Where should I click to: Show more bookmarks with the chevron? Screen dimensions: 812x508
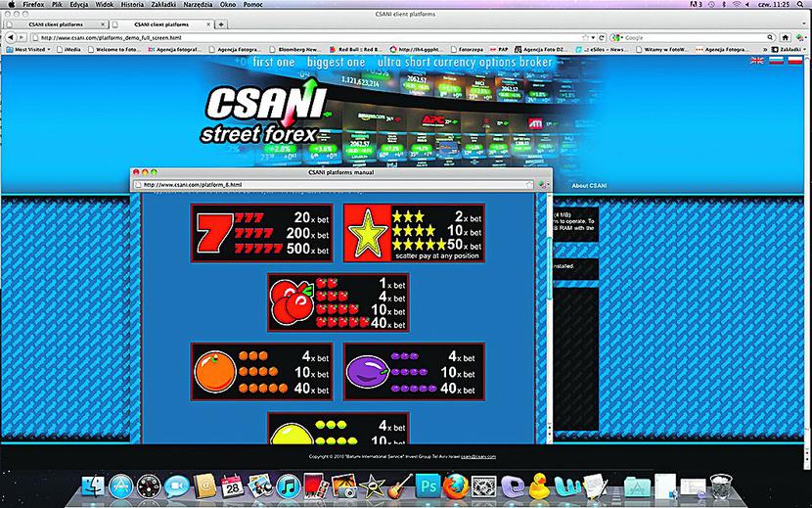tap(763, 49)
